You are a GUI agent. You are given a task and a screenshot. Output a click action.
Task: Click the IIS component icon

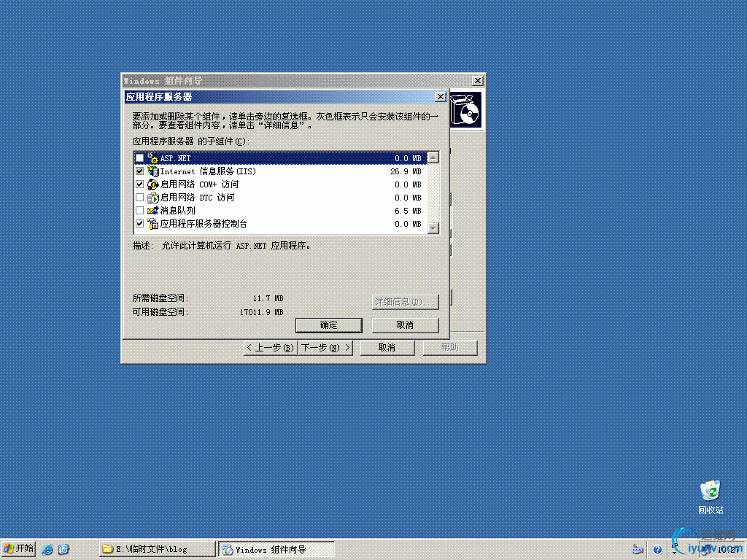coord(152,171)
